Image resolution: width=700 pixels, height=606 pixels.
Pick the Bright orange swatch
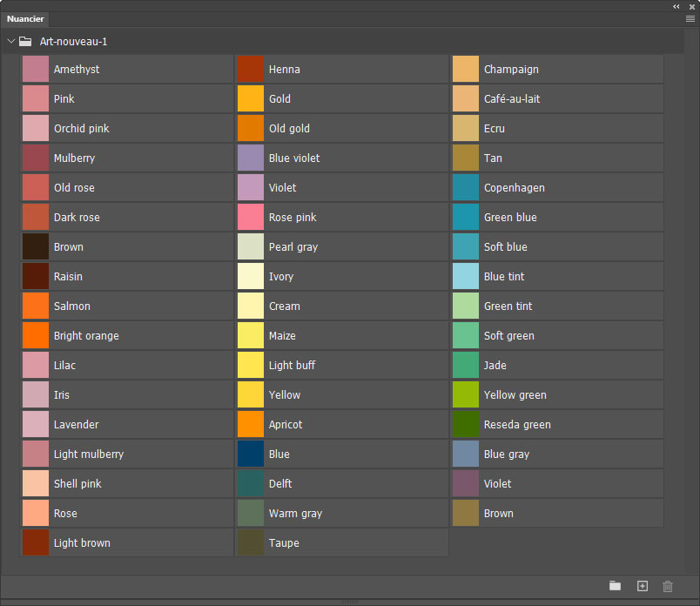[x=36, y=335]
